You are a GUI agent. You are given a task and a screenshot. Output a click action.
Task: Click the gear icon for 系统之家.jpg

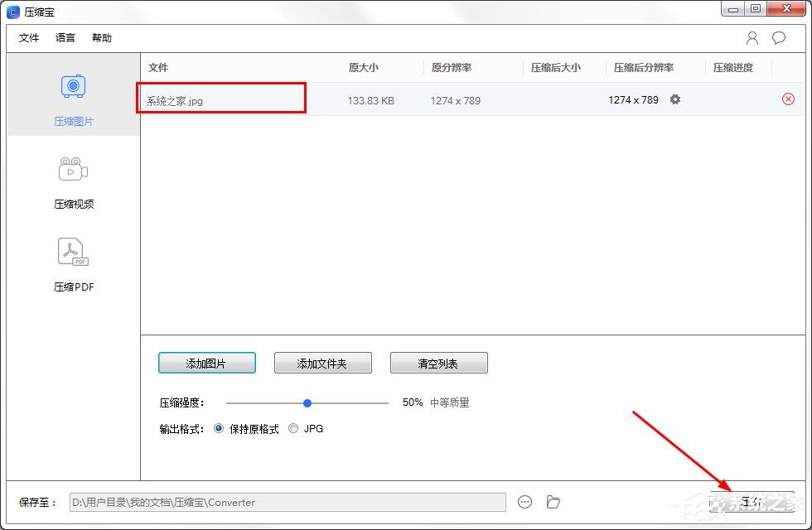click(x=675, y=99)
